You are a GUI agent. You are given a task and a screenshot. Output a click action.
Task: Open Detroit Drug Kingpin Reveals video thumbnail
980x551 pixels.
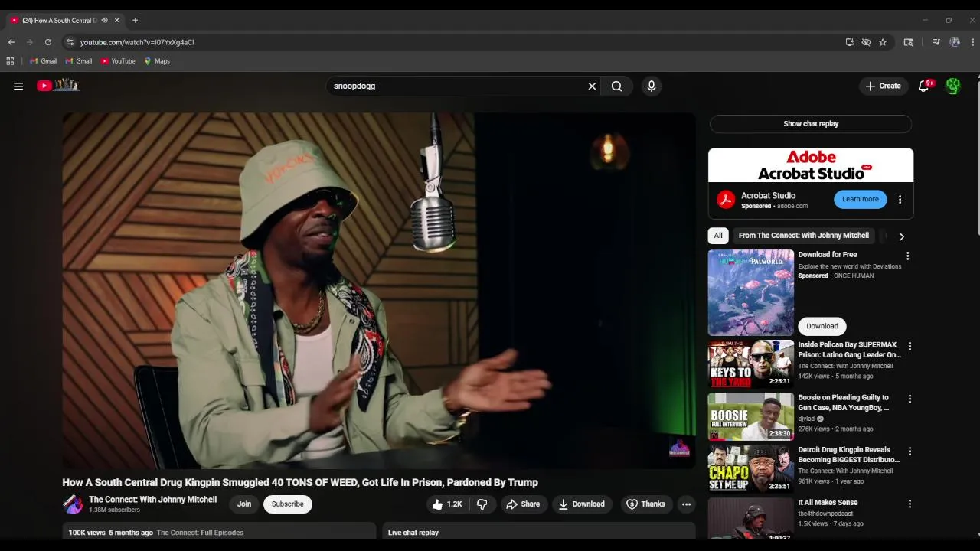click(751, 469)
